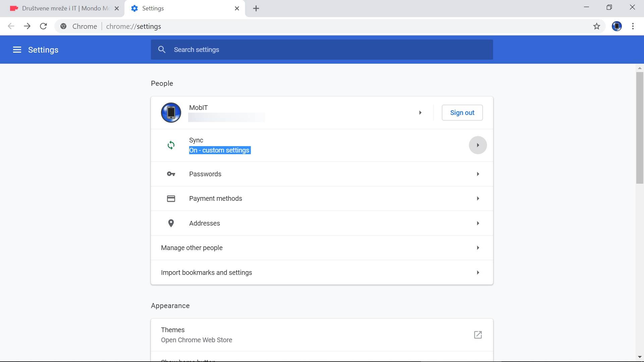Click the vertical scrollbar thumb
Viewport: 644px width, 362px height.
[639, 127]
